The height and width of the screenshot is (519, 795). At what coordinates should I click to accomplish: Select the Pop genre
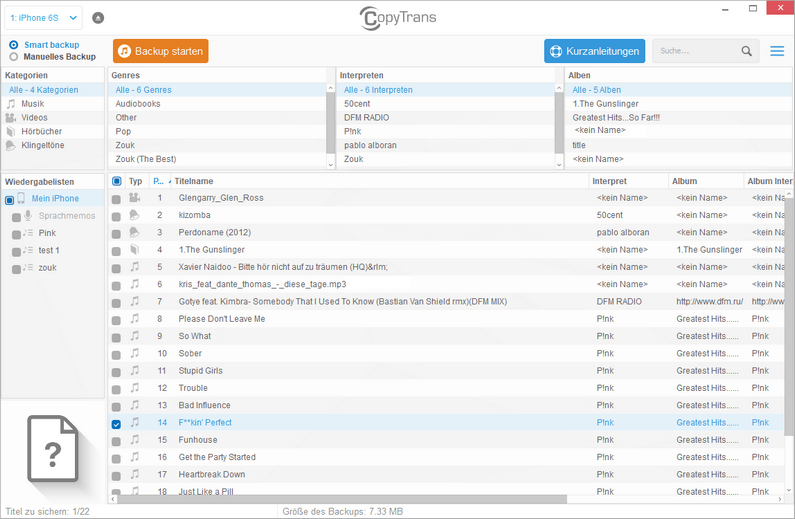pos(218,131)
